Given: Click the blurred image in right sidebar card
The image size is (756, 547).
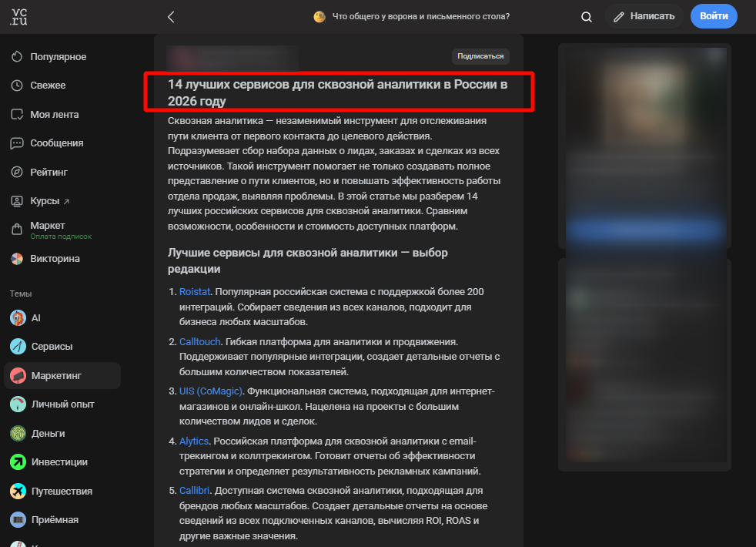Looking at the screenshot, I should pyautogui.click(x=644, y=104).
